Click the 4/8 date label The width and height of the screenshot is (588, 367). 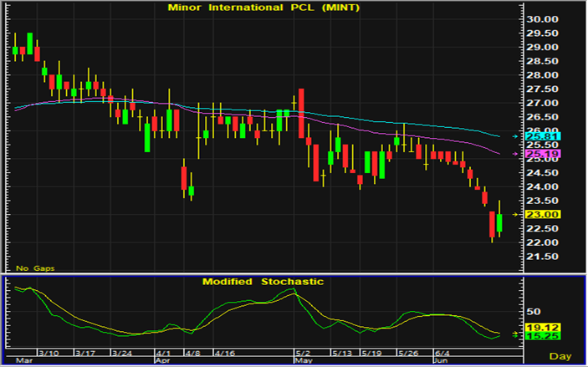(192, 353)
